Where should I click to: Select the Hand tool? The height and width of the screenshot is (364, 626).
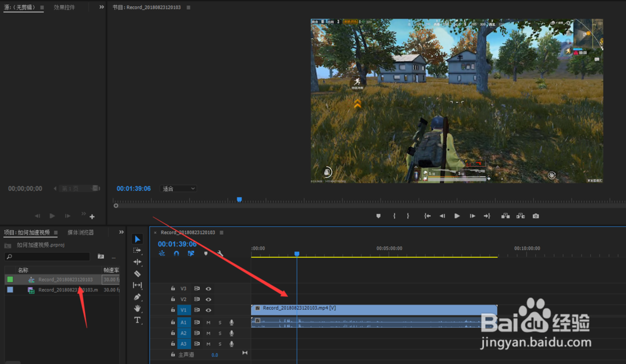(x=137, y=308)
